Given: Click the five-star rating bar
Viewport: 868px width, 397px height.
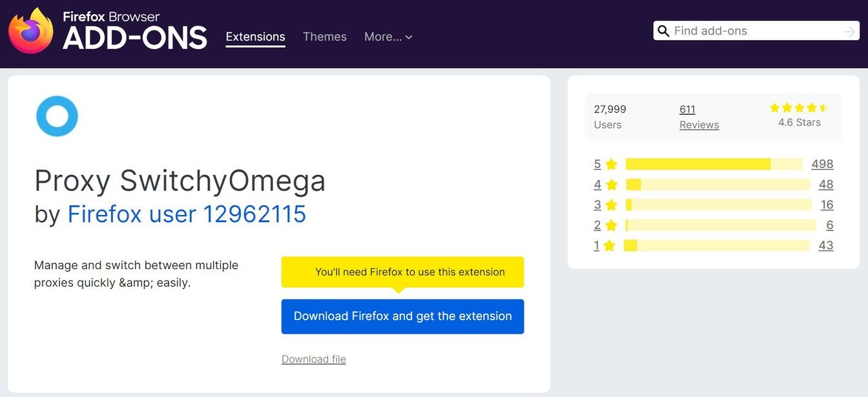Looking at the screenshot, I should 714,164.
